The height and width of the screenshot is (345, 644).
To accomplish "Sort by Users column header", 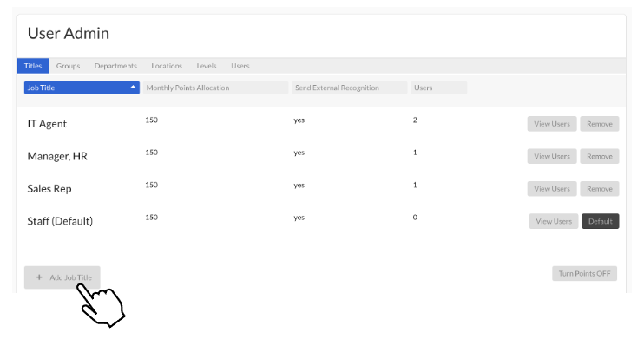I will point(438,88).
